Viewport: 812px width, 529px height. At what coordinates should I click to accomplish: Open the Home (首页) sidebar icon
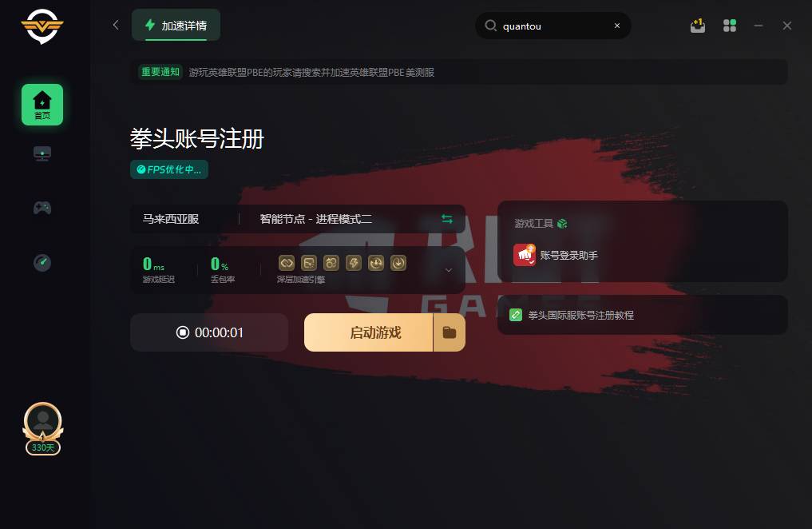tap(42, 105)
